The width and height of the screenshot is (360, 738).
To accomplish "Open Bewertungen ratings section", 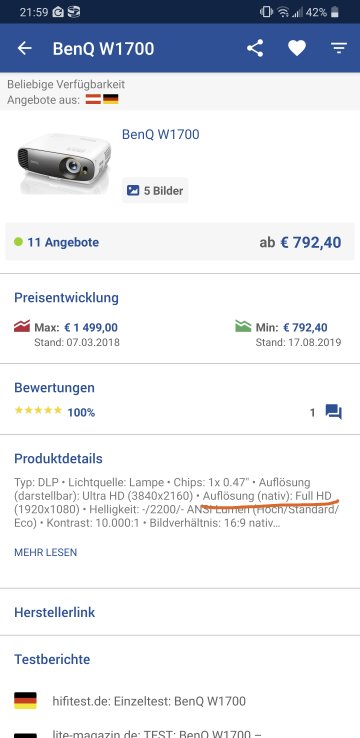I will point(55,388).
